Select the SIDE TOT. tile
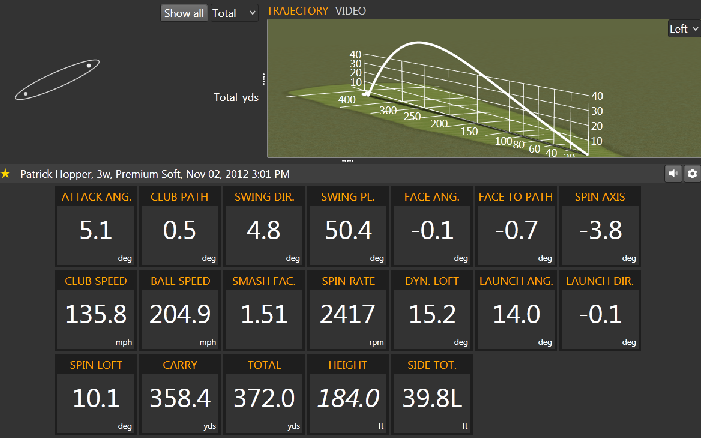701x438 pixels. (432, 392)
